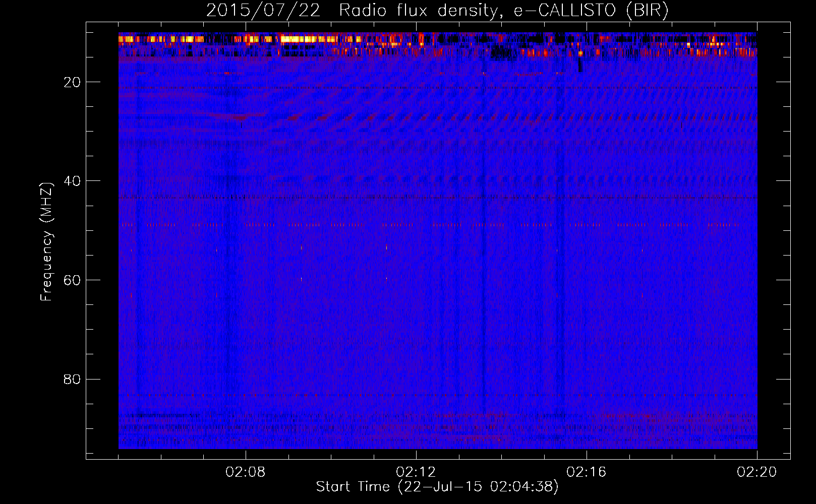Select the 60 MHz frequency tick label
The height and width of the screenshot is (504, 816).
click(72, 280)
